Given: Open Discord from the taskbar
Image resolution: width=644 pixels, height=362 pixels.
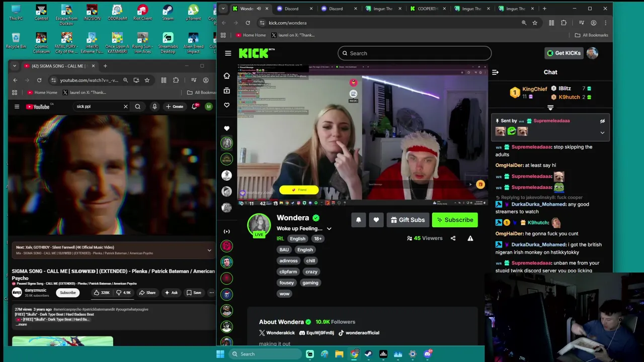Looking at the screenshot, I should (x=428, y=354).
